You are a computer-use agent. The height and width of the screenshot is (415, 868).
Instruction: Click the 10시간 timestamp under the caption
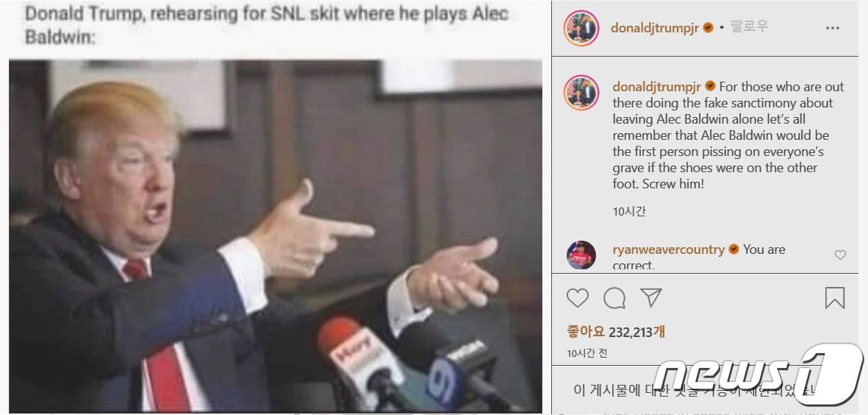click(629, 211)
